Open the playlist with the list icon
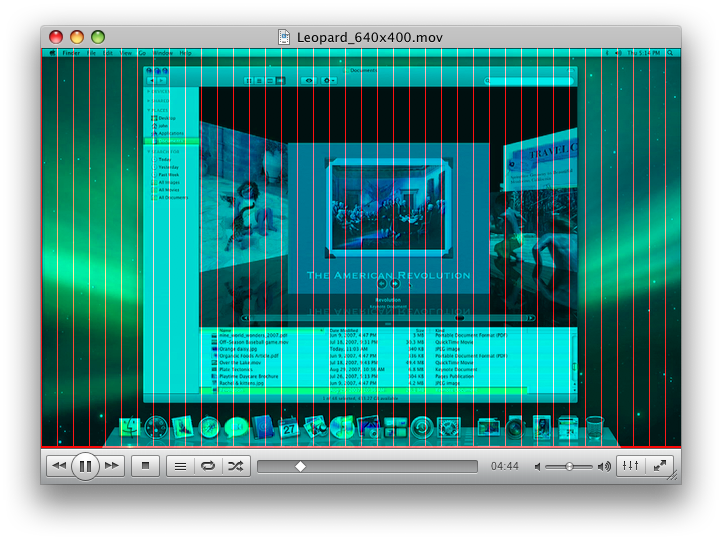 pyautogui.click(x=180, y=466)
